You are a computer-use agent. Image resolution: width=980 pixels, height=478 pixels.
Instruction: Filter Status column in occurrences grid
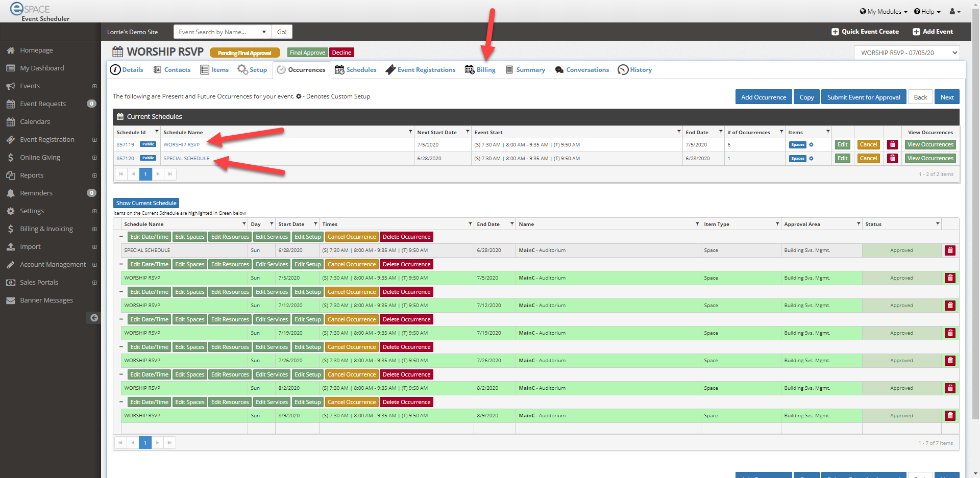pos(938,224)
